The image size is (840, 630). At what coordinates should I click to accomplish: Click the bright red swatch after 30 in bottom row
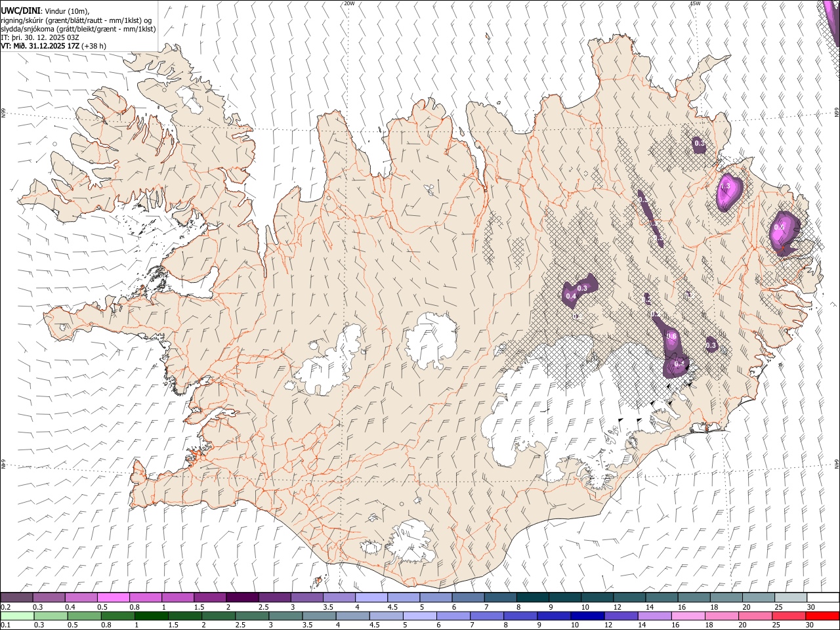pyautogui.click(x=823, y=616)
